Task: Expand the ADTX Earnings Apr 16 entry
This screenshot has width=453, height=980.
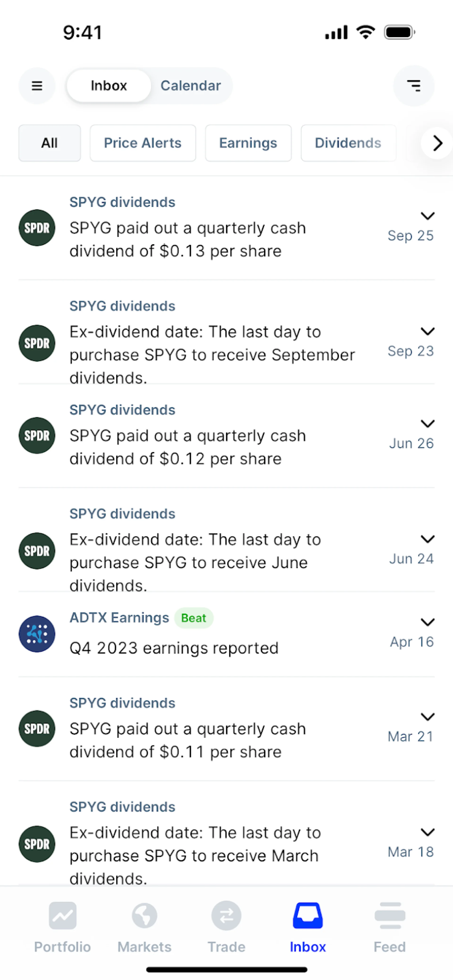Action: point(428,622)
